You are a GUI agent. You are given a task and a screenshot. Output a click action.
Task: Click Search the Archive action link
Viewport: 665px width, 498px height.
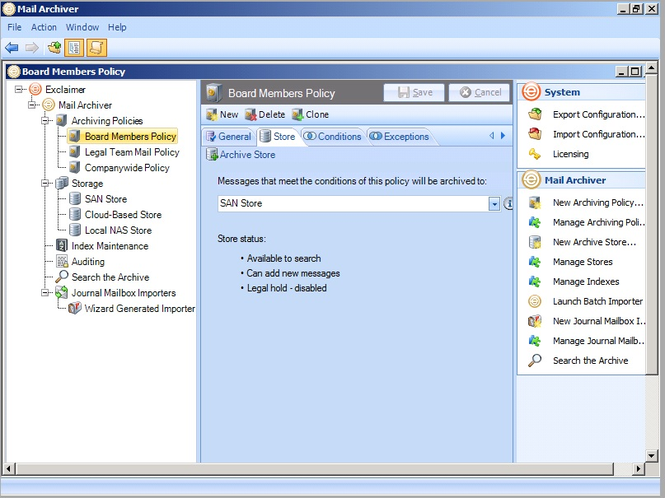pos(590,361)
